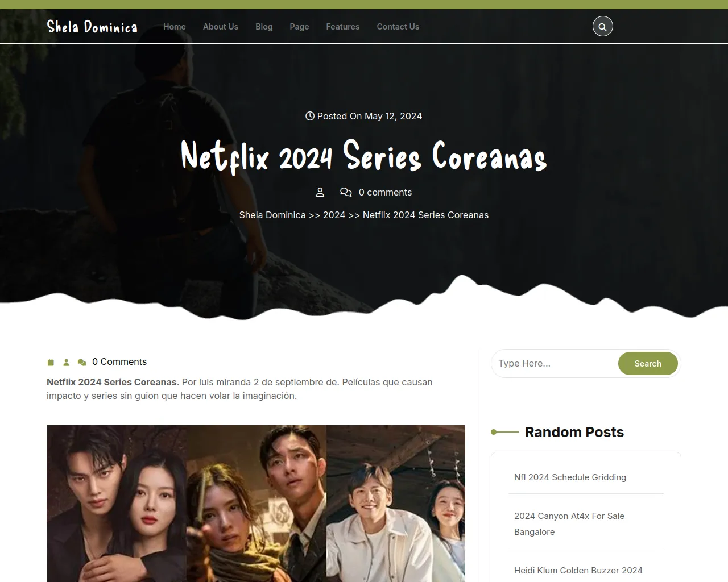Open the About Us menu item

click(x=221, y=27)
